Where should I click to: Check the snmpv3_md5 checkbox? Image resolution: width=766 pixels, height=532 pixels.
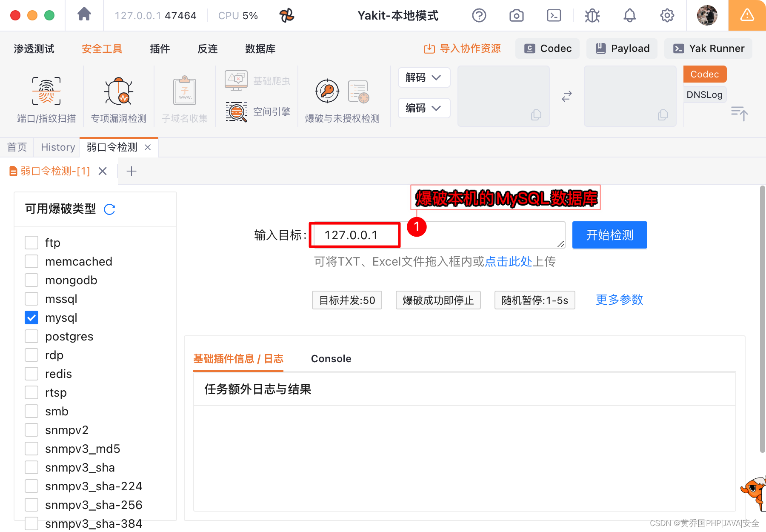[31, 449]
